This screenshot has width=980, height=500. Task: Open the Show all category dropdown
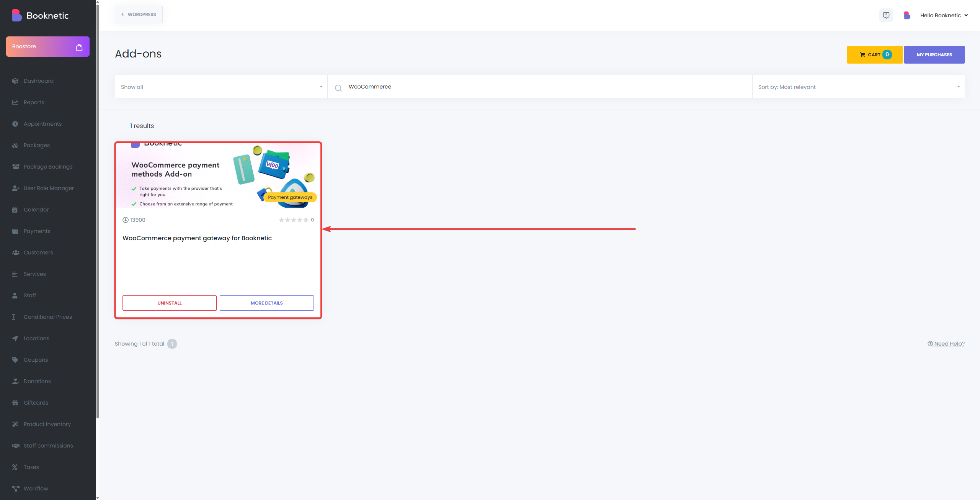click(221, 87)
